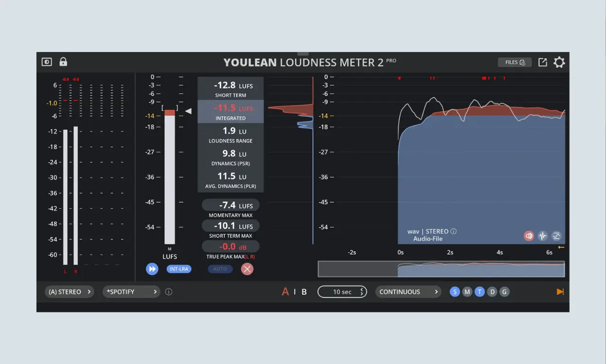This screenshot has height=364, width=606.
Task: Select the INTEGRATED -11.5 LUFS readout
Action: (x=231, y=112)
